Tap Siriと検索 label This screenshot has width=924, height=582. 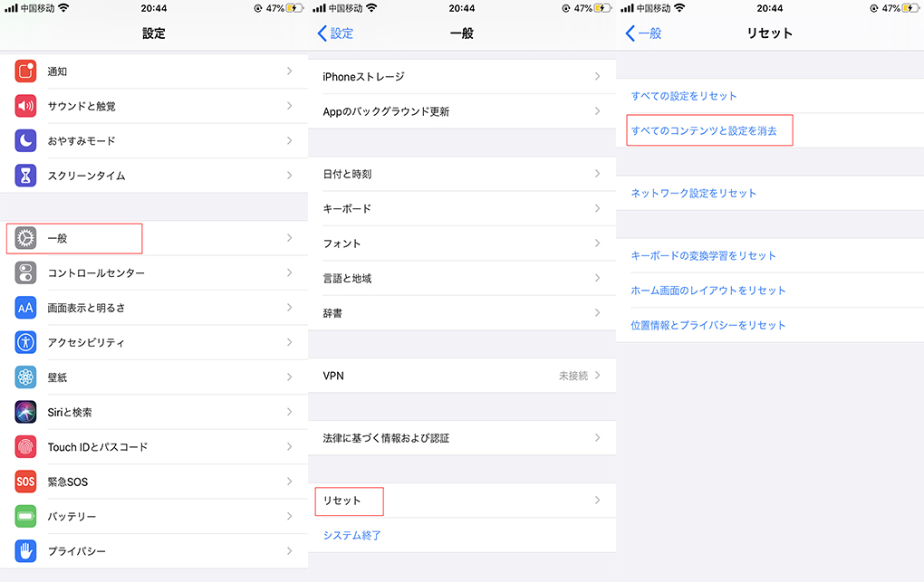(70, 413)
